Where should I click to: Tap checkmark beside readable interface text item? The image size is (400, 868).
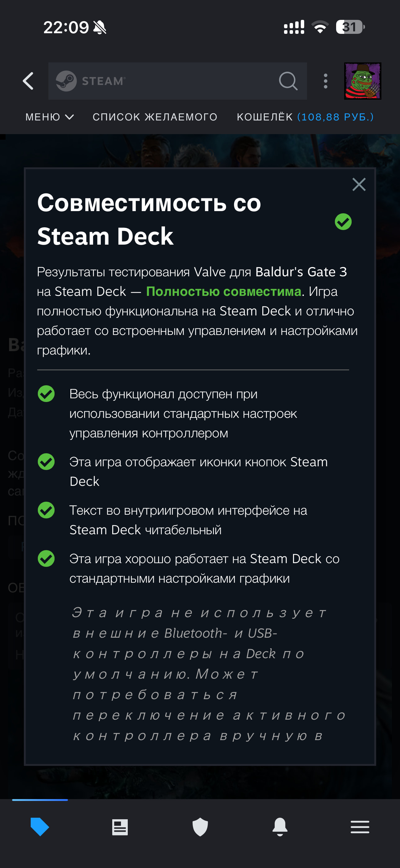46,510
